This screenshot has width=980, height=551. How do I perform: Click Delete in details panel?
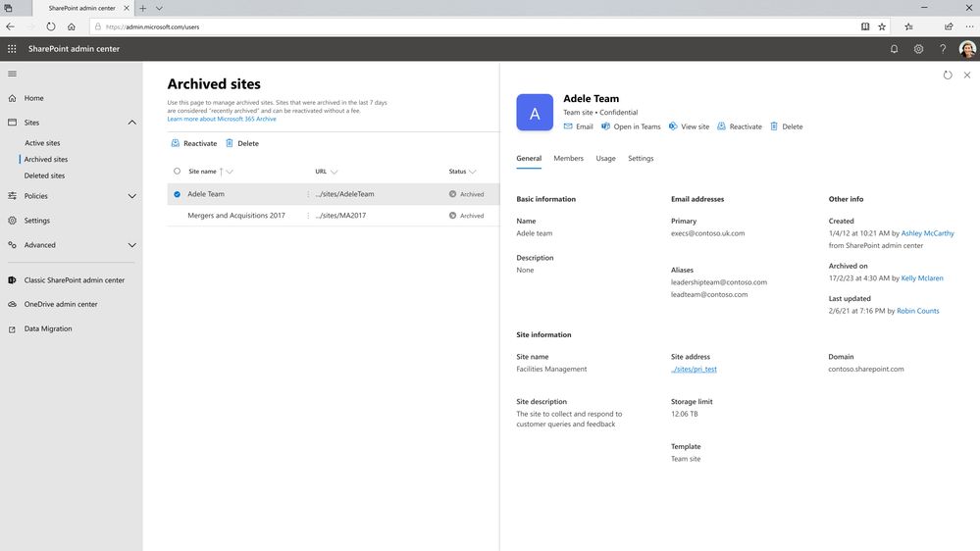click(x=786, y=126)
